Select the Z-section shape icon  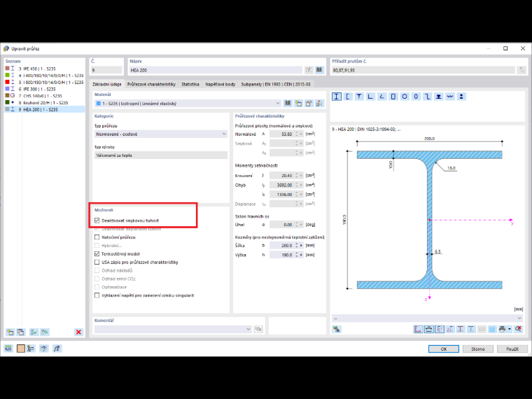pyautogui.click(x=427, y=97)
